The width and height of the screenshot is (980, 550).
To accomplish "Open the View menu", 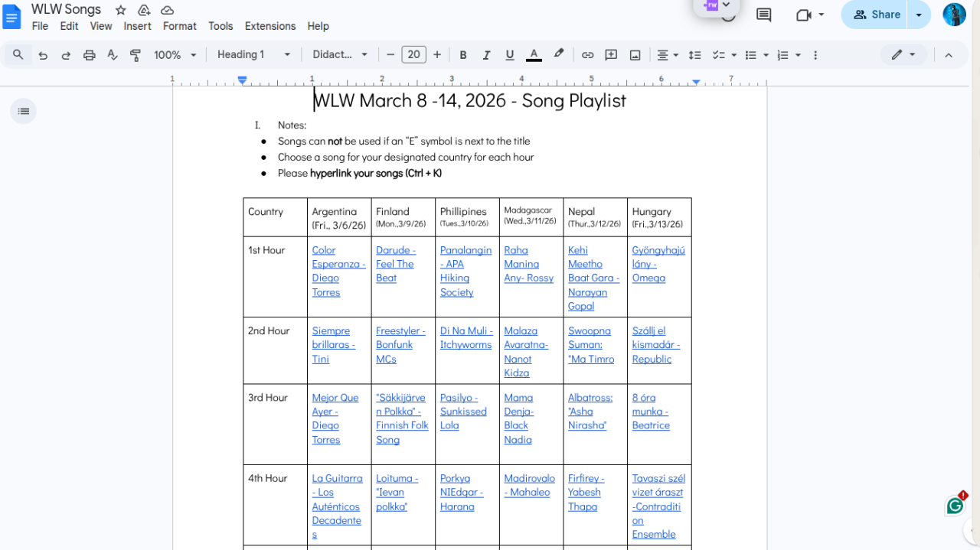I will [101, 26].
